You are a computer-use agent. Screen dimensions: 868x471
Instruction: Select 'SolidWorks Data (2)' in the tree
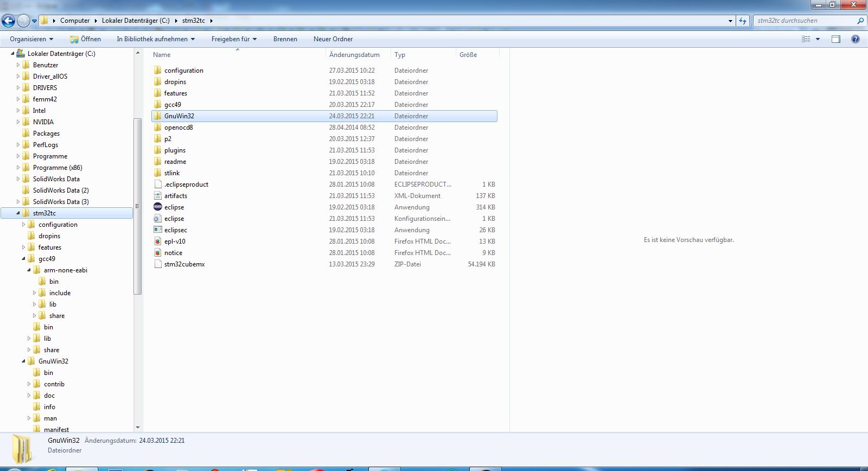pos(61,190)
